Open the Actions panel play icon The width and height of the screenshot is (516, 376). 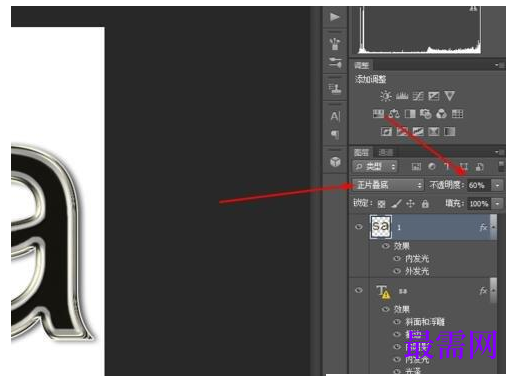[x=334, y=17]
